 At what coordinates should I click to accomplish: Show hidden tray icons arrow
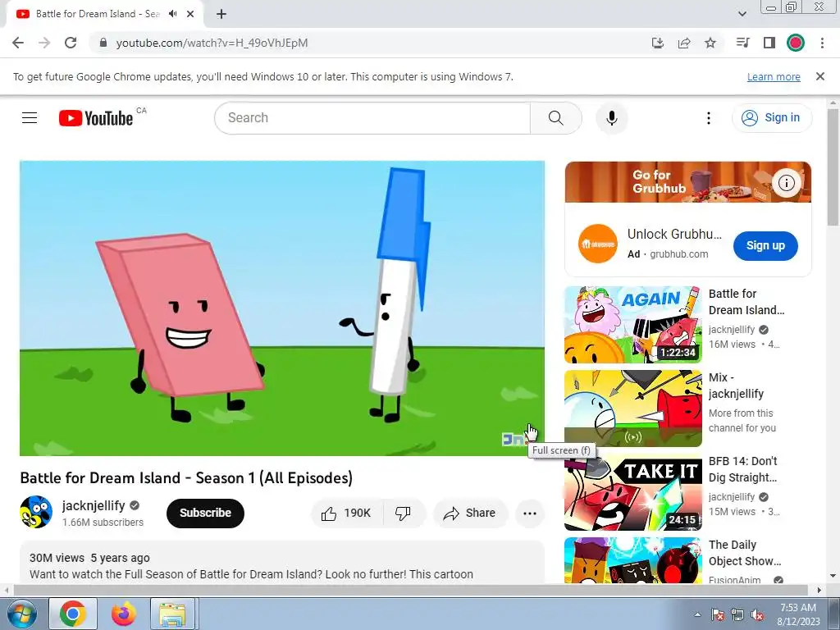tap(697, 614)
